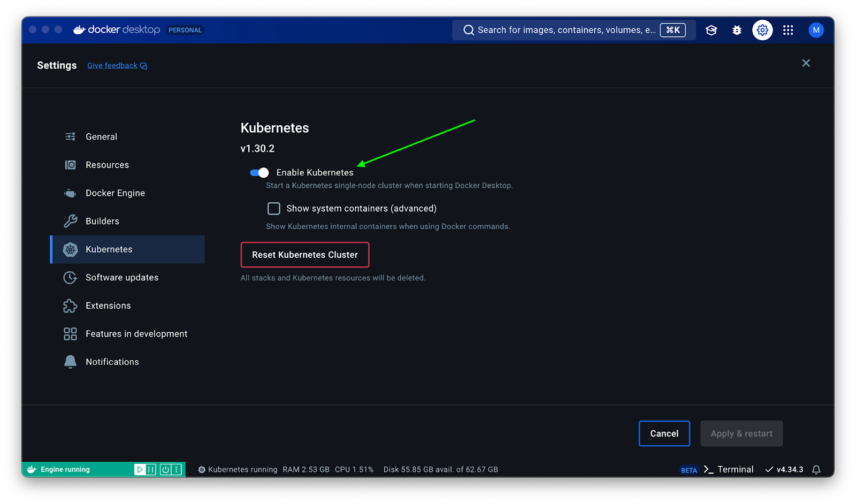
Task: Open the Learning Center graduation cap icon
Action: tap(711, 30)
